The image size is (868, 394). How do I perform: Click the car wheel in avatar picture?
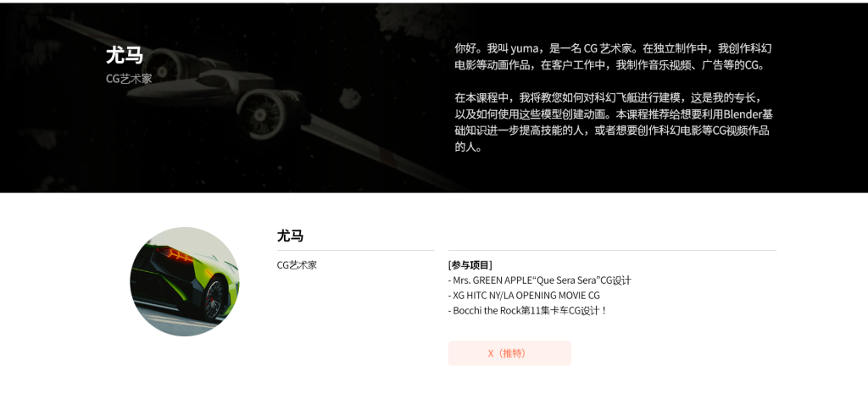point(213,299)
